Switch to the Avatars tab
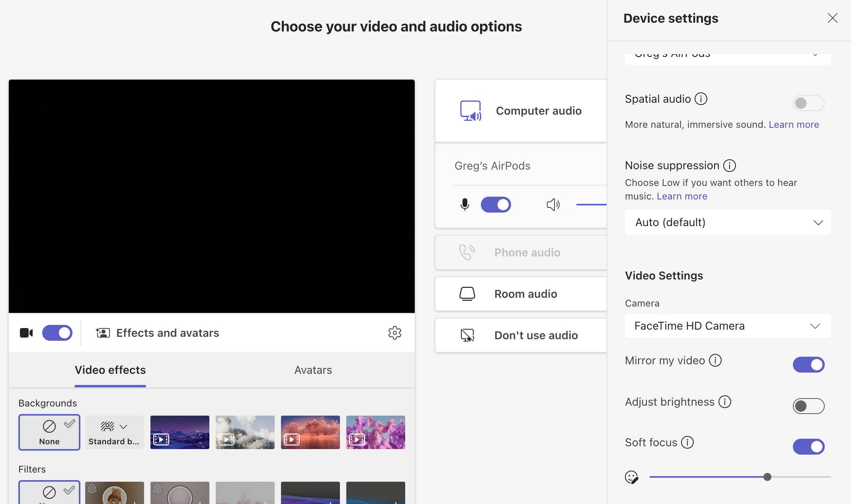 313,370
